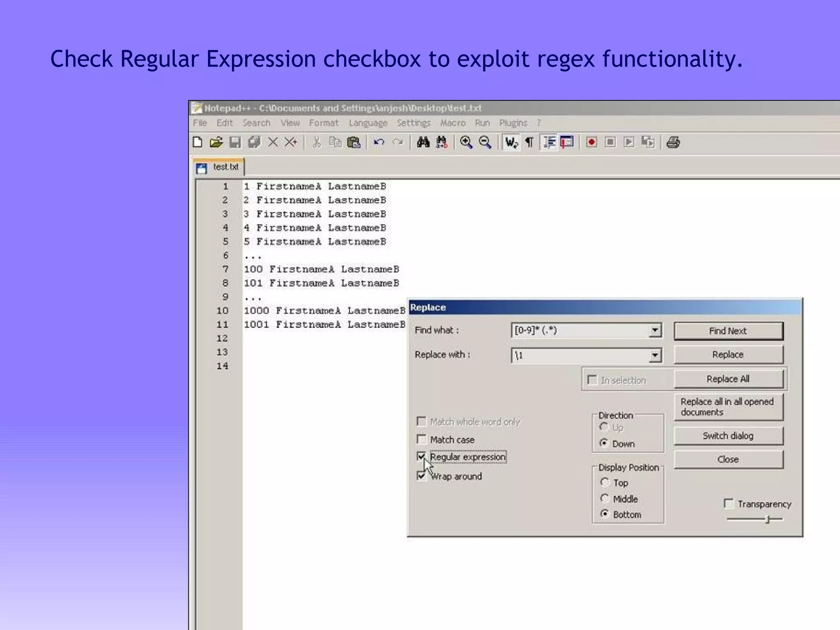Uncheck the Regular expression checkbox
This screenshot has width=840, height=630.
pyautogui.click(x=421, y=456)
